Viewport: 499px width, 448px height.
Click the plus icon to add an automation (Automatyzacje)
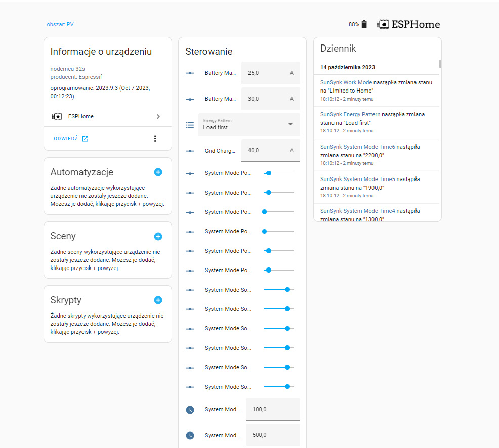click(158, 172)
